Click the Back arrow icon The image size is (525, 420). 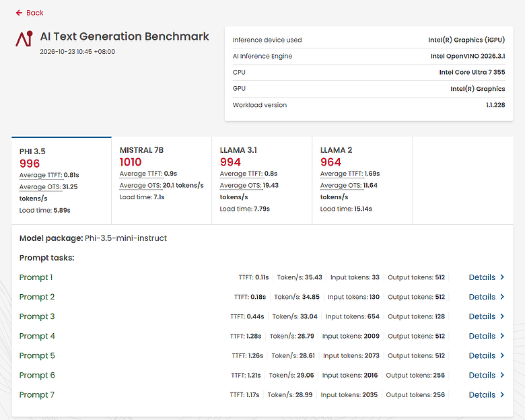[19, 13]
